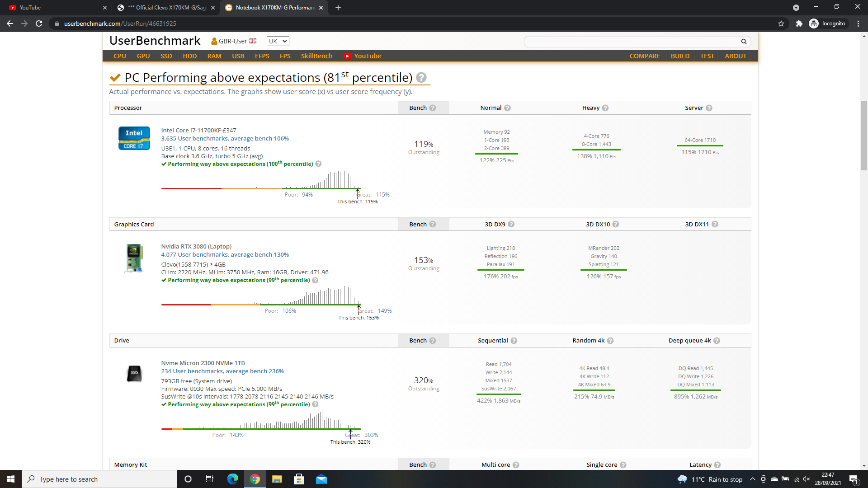Click the Intel Core i7 processor icon
This screenshot has width=868, height=488.
click(x=134, y=138)
